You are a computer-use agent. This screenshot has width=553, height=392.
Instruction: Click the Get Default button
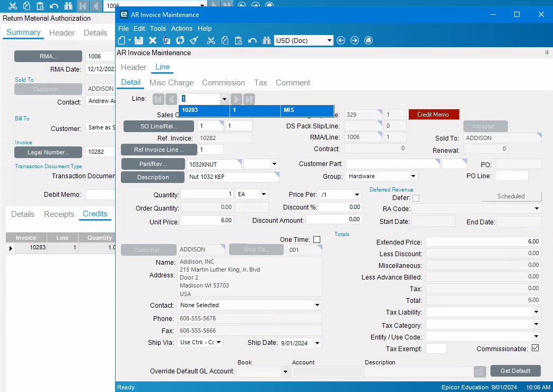515,371
